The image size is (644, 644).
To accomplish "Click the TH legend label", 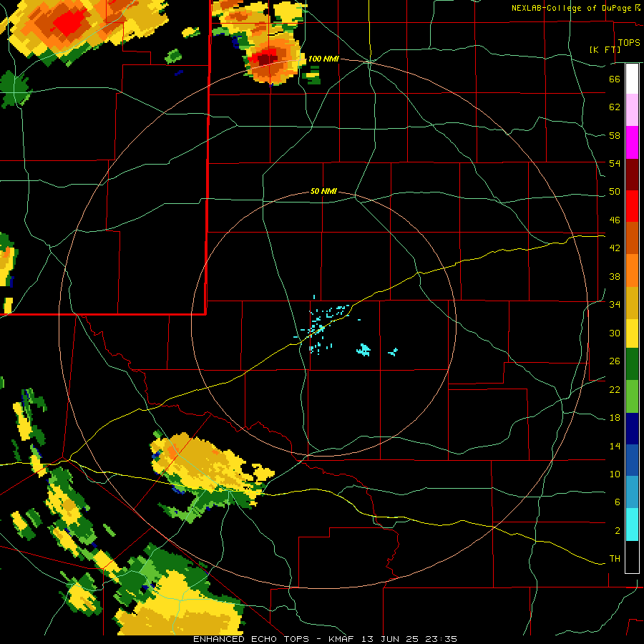I will [615, 559].
